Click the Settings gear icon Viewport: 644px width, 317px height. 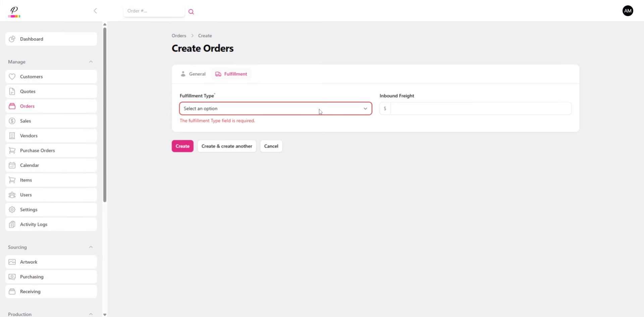12,210
